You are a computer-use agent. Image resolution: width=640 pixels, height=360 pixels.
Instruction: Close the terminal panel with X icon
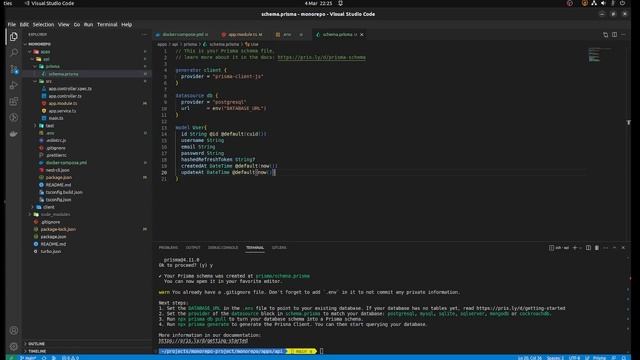pos(623,248)
